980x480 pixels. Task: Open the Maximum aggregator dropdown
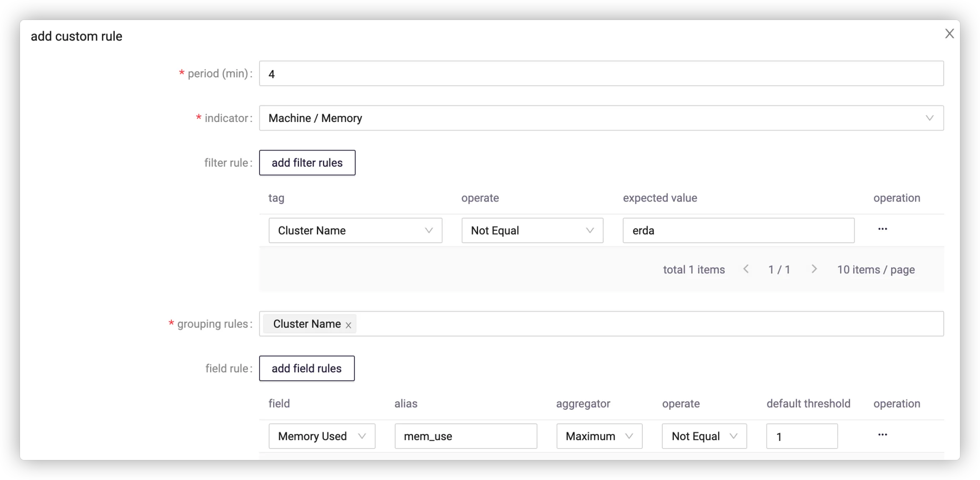click(599, 436)
